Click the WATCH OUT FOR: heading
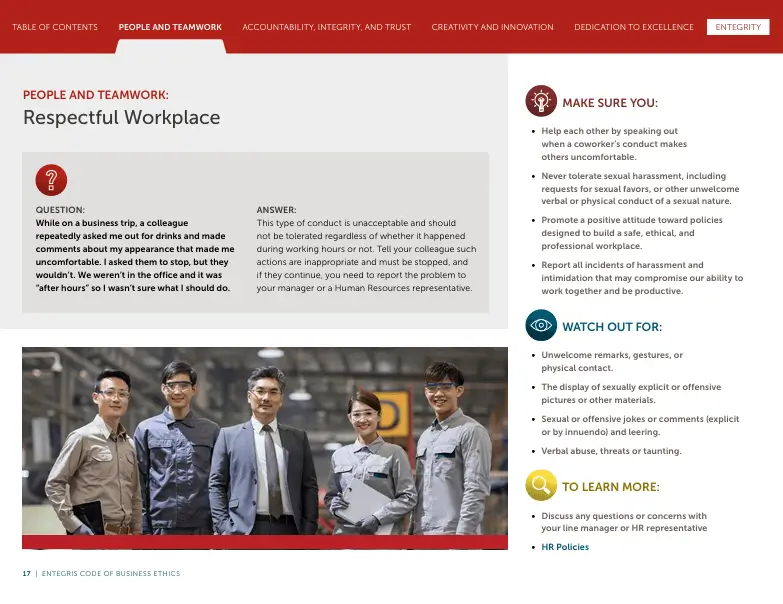This screenshot has height=604, width=783. pyautogui.click(x=612, y=327)
